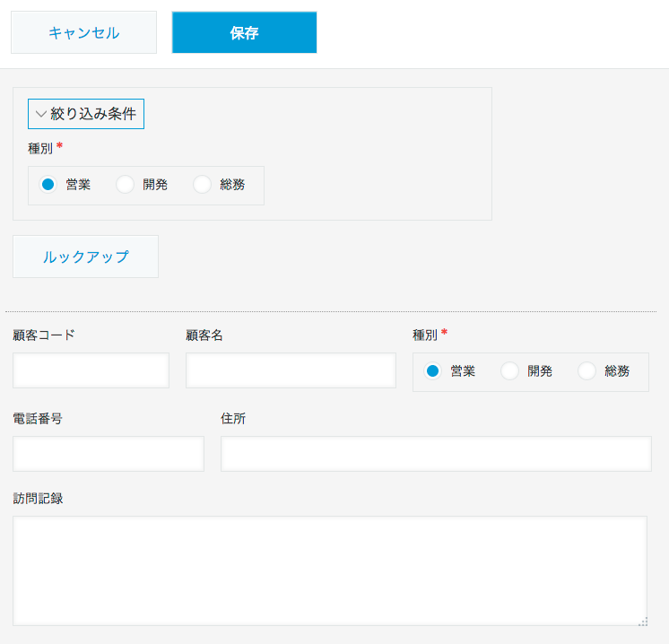This screenshot has height=644, width=669.
Task: Select 総務 in the filter 種別 group
Action: 203,185
